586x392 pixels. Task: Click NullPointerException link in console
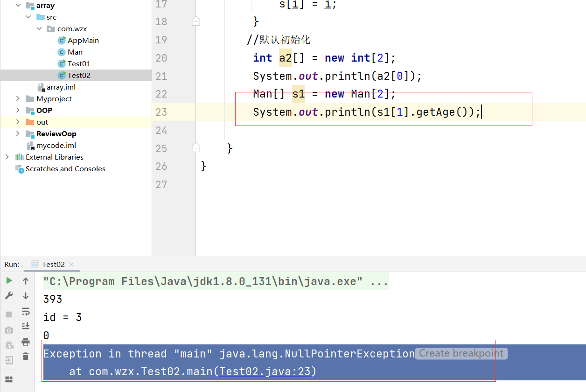click(x=349, y=354)
